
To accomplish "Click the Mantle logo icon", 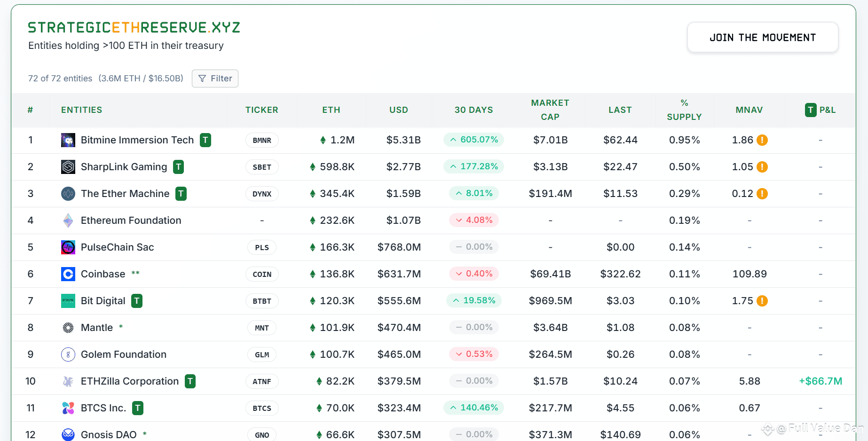I will click(68, 328).
